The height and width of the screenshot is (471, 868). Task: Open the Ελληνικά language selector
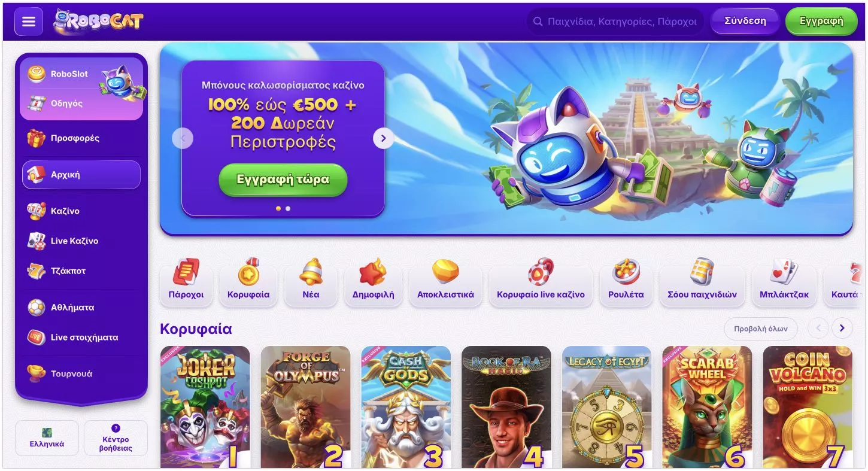point(47,438)
